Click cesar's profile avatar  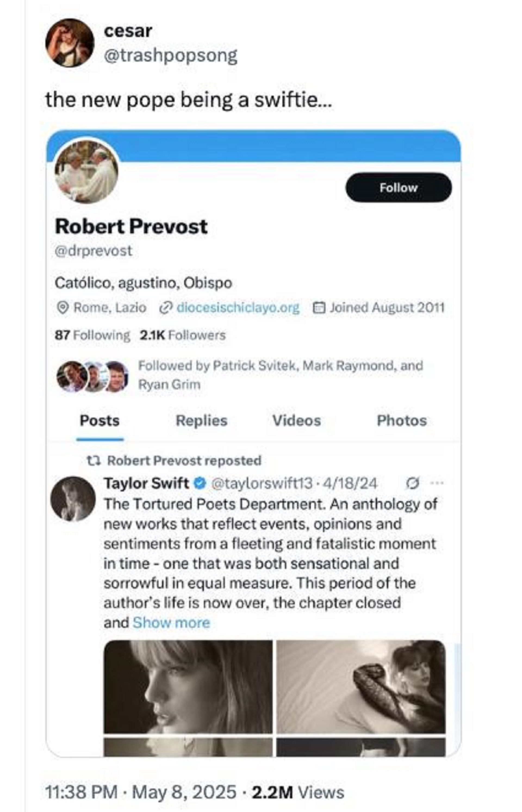[x=70, y=43]
